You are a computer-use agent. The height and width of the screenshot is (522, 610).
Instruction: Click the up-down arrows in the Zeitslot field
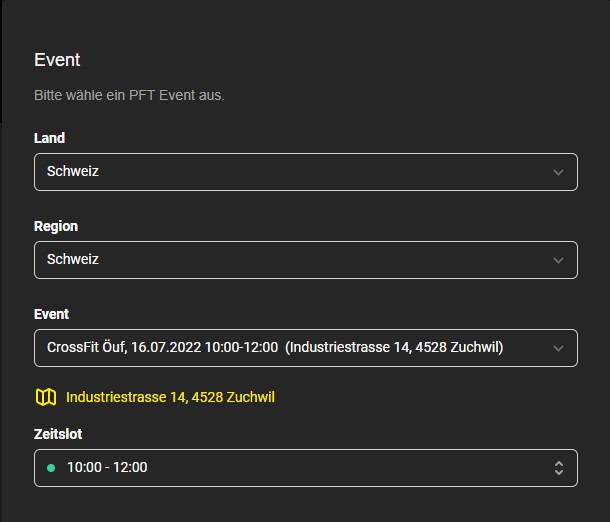pos(559,468)
